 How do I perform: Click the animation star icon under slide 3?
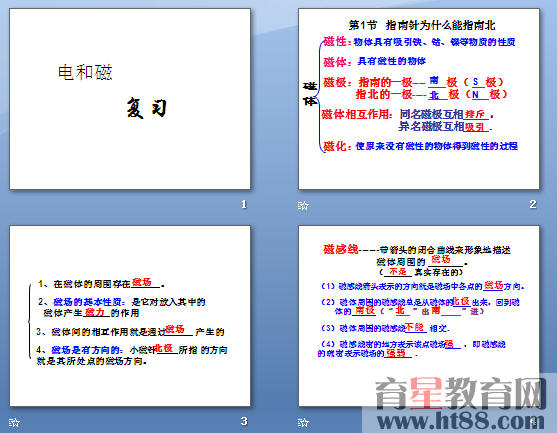point(14,422)
